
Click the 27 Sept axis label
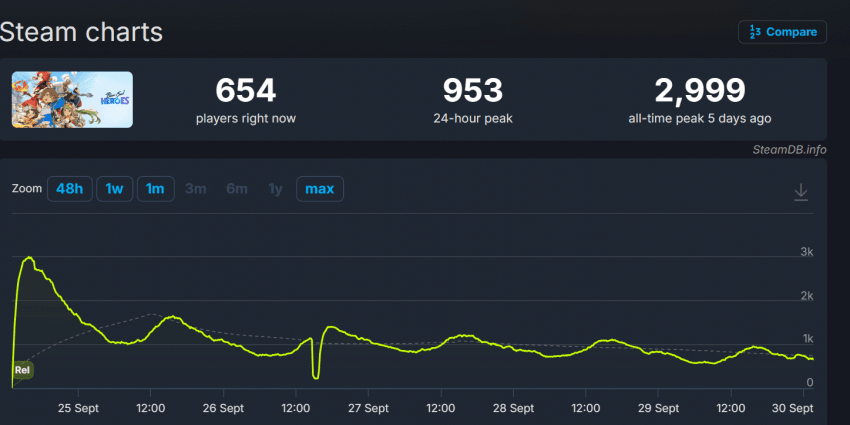(369, 408)
